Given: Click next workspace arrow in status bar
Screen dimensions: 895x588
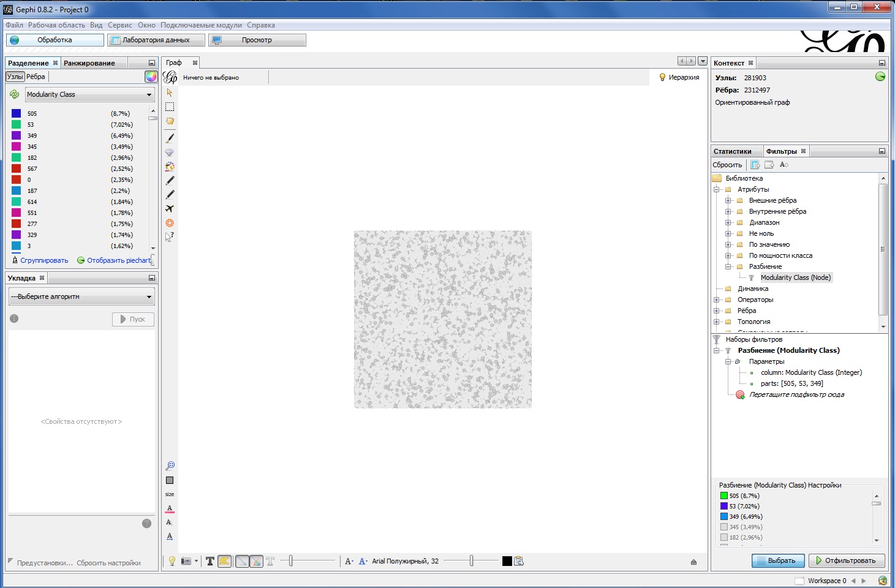Looking at the screenshot, I should pos(864,581).
